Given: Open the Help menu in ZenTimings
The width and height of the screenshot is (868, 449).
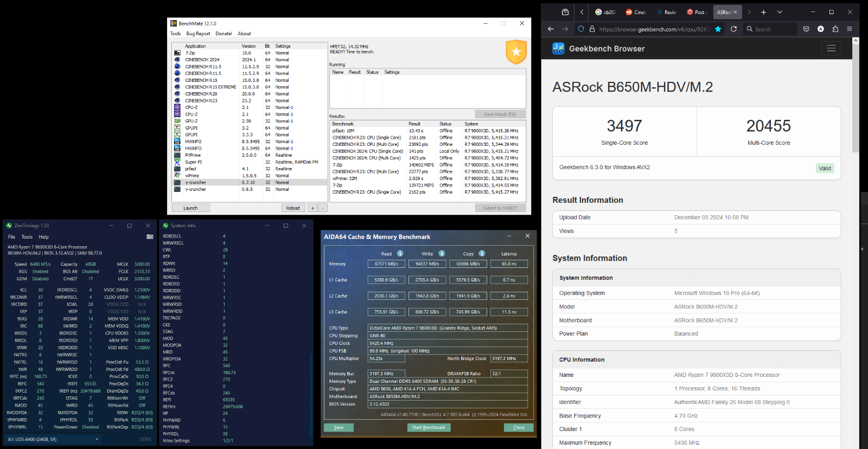Looking at the screenshot, I should pos(44,237).
